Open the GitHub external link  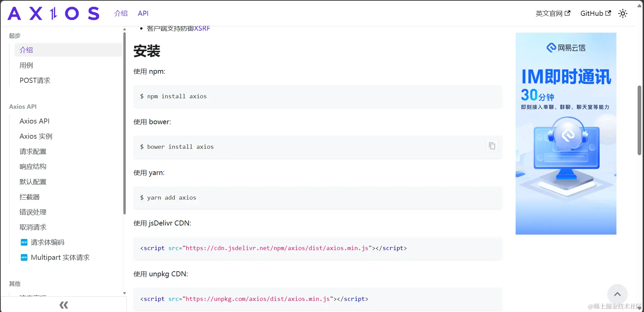(596, 13)
